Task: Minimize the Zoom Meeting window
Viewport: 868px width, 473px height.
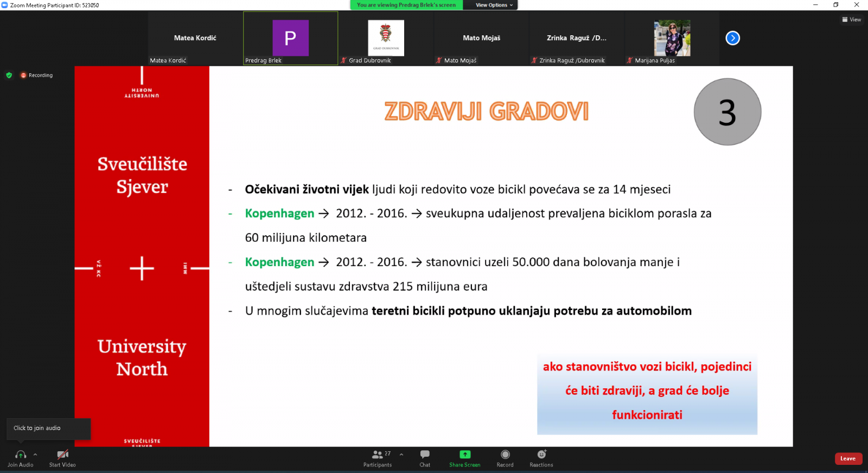Action: pyautogui.click(x=815, y=5)
